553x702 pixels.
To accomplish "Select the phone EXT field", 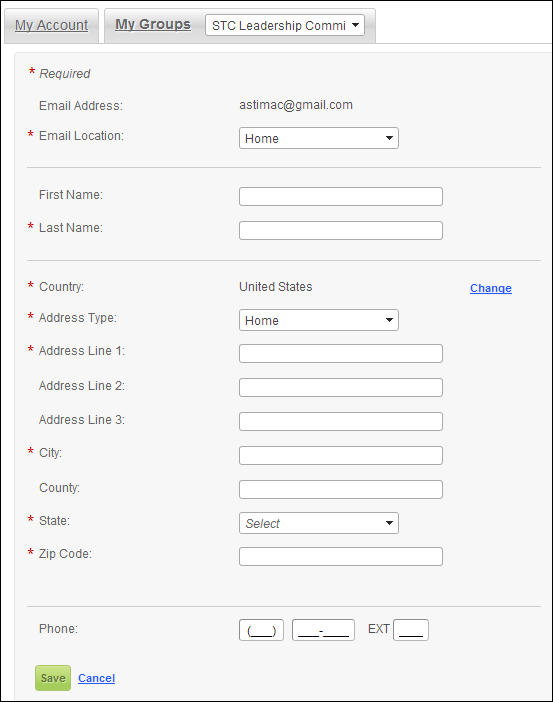I will point(411,630).
